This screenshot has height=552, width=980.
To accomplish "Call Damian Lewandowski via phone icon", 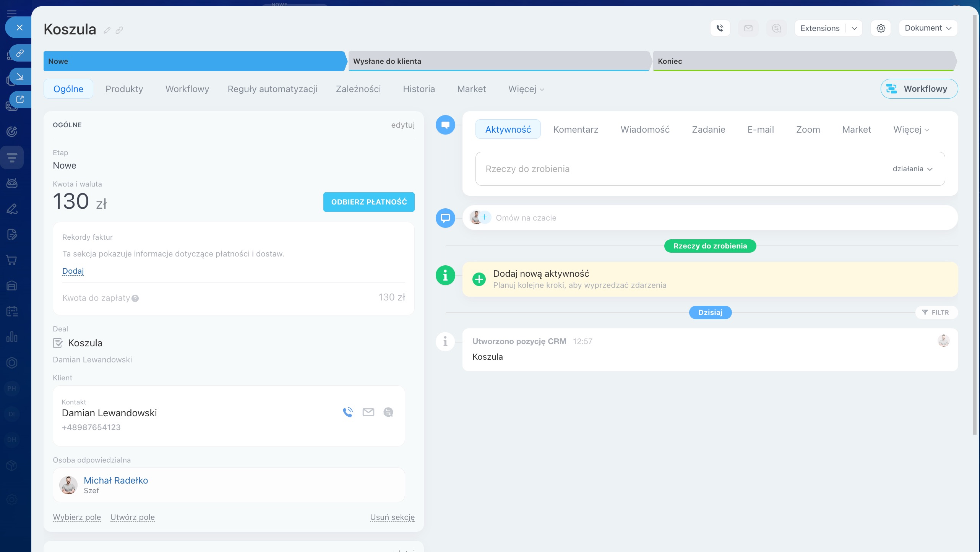I will (347, 412).
